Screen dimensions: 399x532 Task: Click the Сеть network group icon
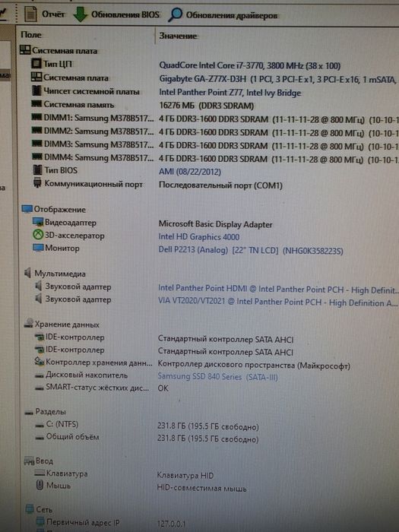[x=30, y=509]
